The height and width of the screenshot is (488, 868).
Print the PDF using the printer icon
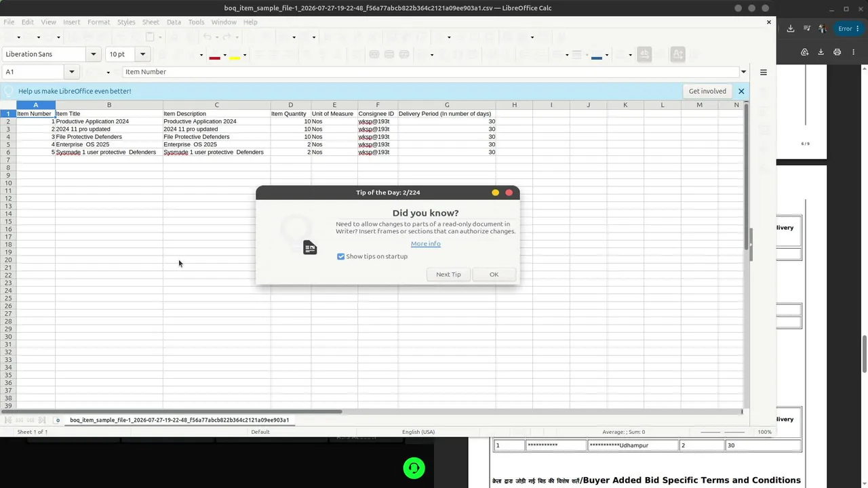[837, 52]
